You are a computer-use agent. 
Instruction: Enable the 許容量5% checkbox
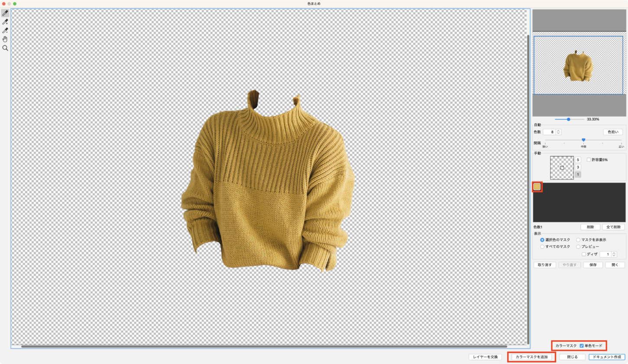pyautogui.click(x=589, y=160)
